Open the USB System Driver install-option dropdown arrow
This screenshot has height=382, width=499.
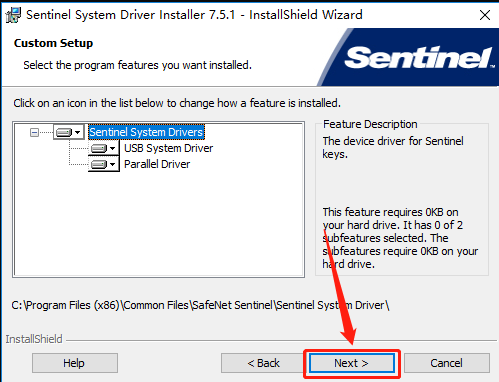tap(113, 148)
